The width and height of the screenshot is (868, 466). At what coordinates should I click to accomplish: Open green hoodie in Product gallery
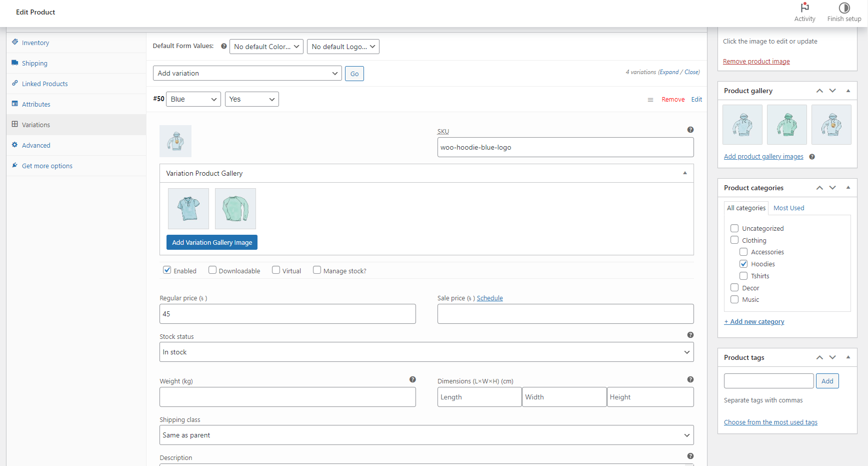(787, 125)
